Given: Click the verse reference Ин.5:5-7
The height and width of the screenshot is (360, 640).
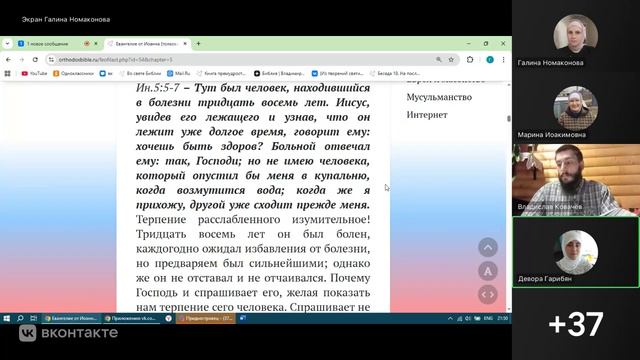Looking at the screenshot, I should coord(158,88).
